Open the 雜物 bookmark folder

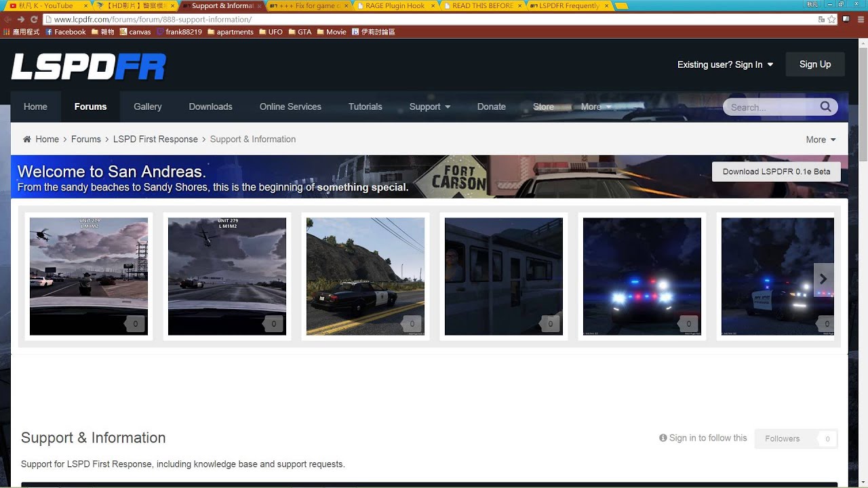102,32
